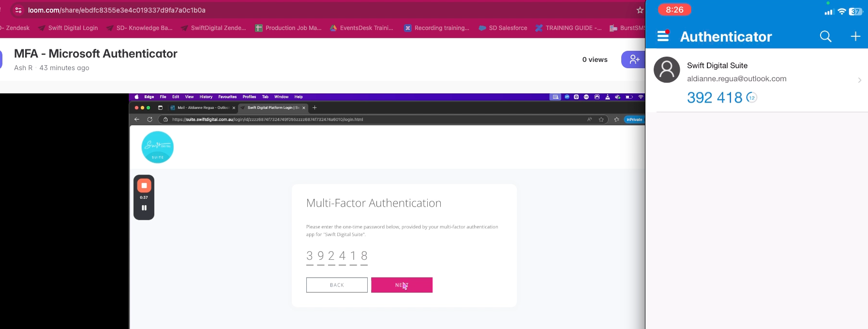This screenshot has height=329, width=868.
Task: Click the one-time password input field
Action: tap(337, 256)
